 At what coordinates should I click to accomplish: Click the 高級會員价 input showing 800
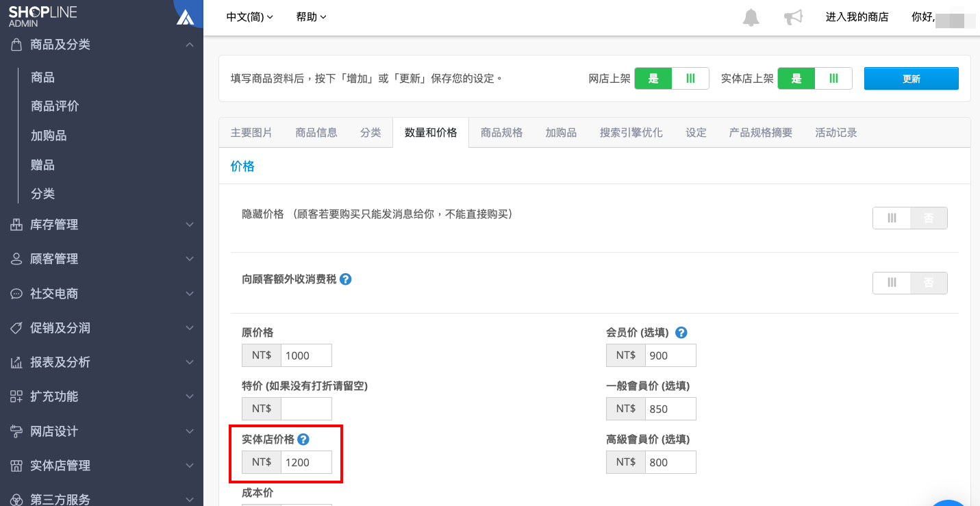click(x=670, y=462)
